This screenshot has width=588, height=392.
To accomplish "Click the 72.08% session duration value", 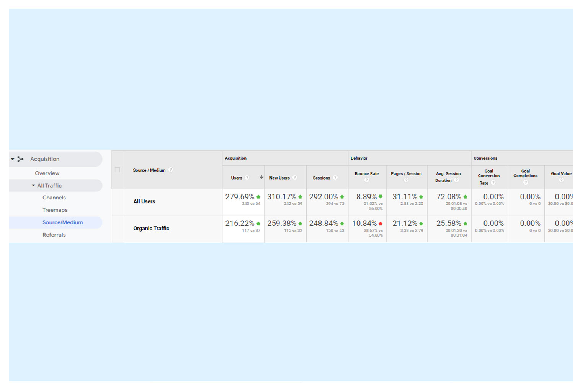I will [x=449, y=197].
